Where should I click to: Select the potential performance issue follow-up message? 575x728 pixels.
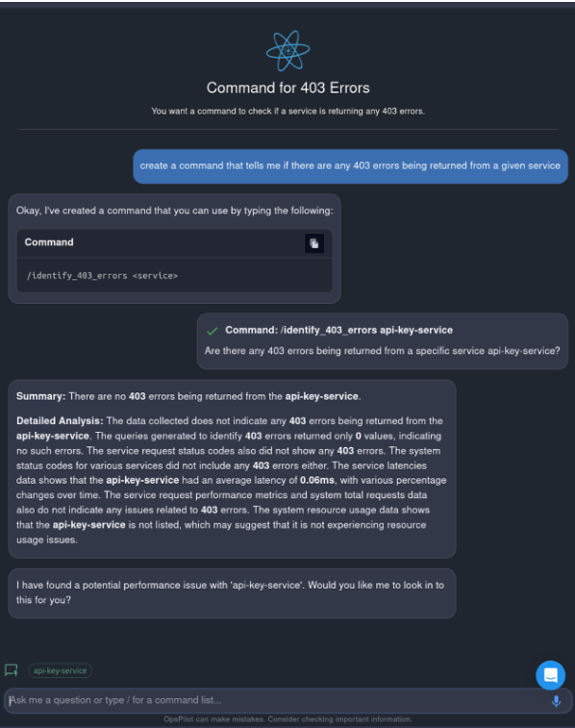232,593
